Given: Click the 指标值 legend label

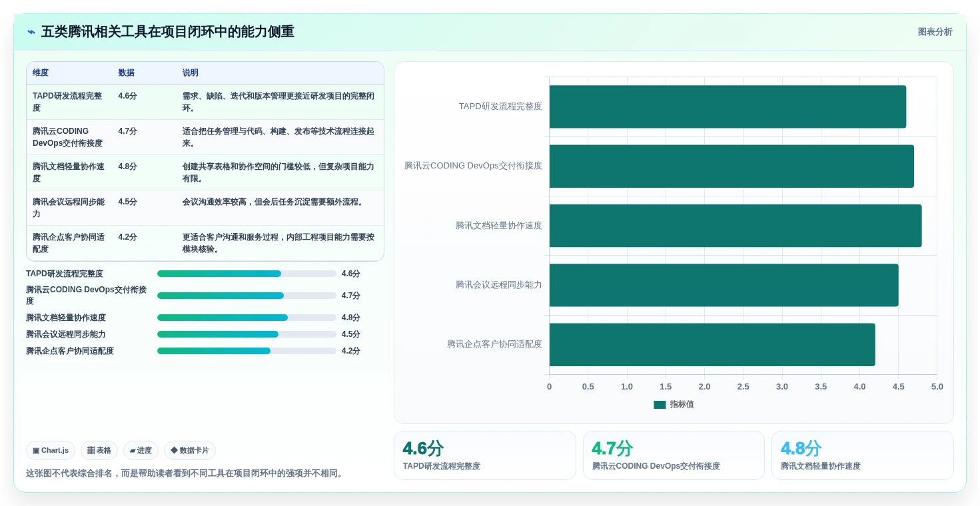Looking at the screenshot, I should [x=682, y=405].
